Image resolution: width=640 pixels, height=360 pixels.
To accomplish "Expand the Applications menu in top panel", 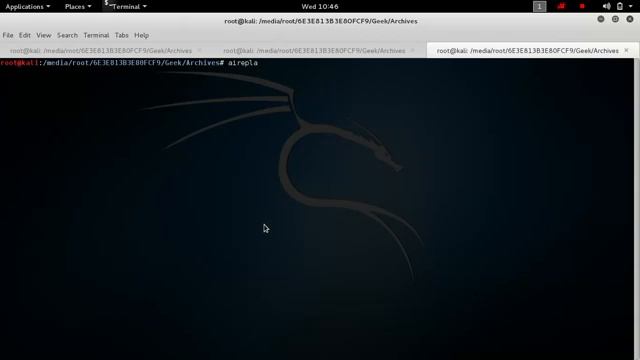I will (27, 7).
